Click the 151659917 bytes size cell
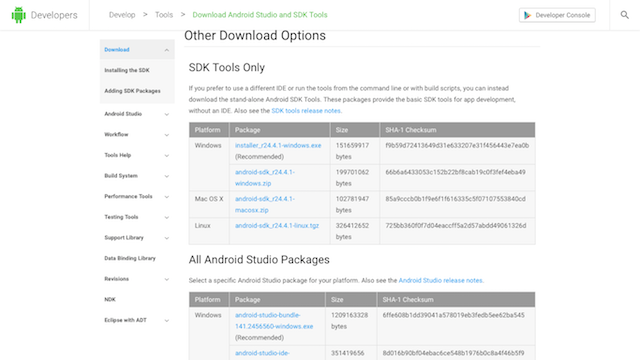The image size is (640, 360). [355, 151]
